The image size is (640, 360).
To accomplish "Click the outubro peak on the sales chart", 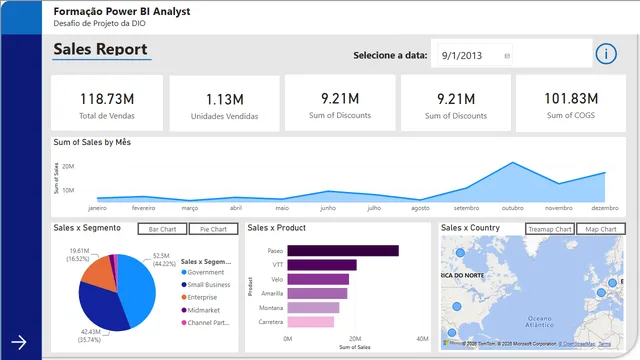I will (513, 163).
